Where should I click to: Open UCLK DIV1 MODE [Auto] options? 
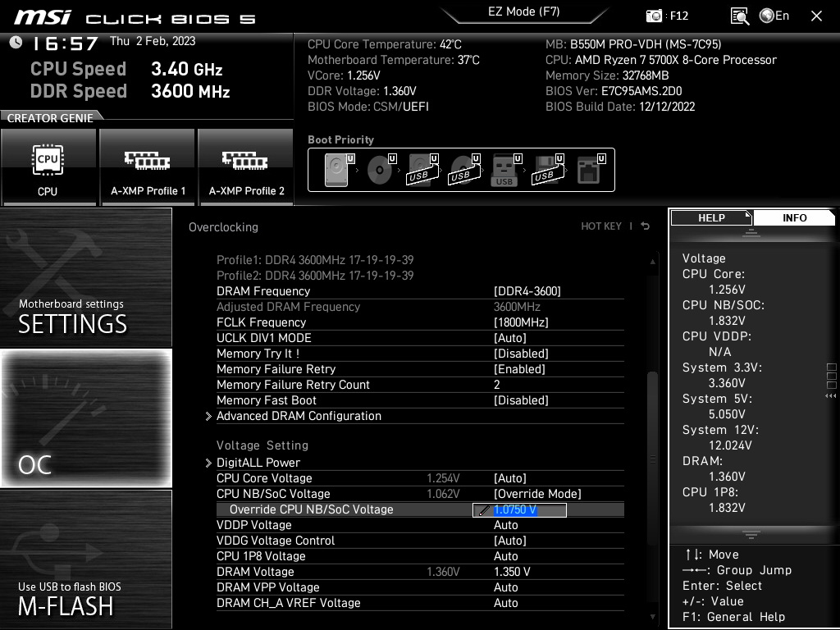tap(510, 338)
